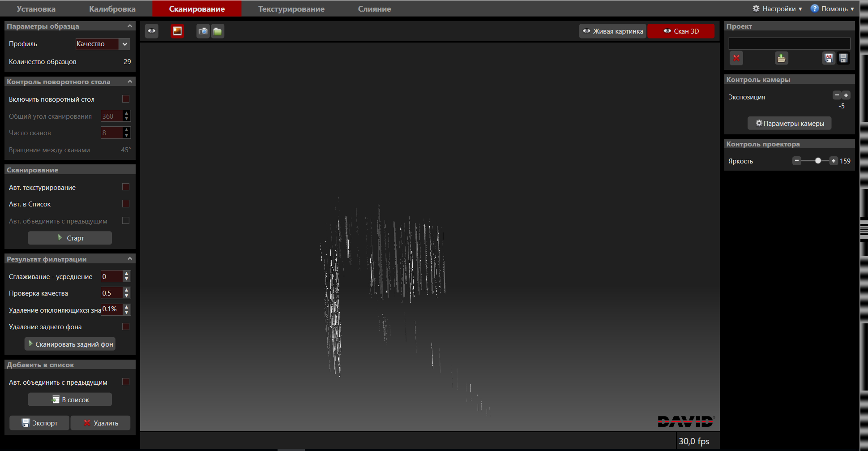Click the Save As floppy disk icon
The image size is (868, 451).
tap(829, 58)
